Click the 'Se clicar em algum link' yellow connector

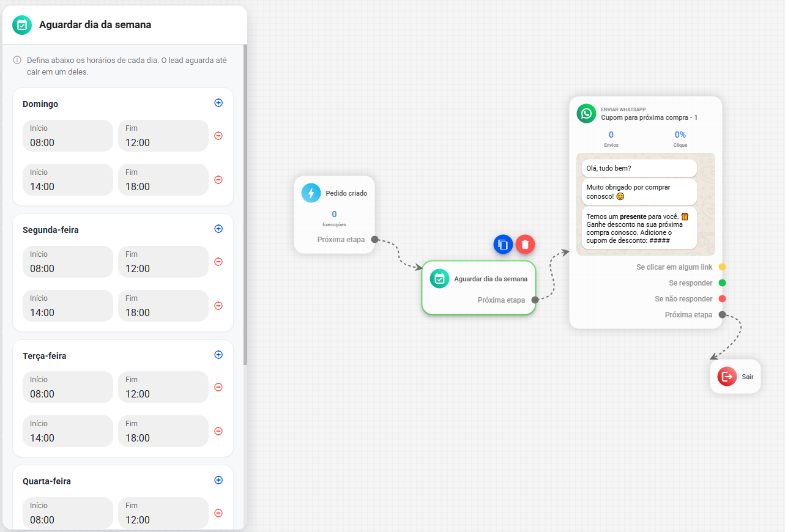722,267
